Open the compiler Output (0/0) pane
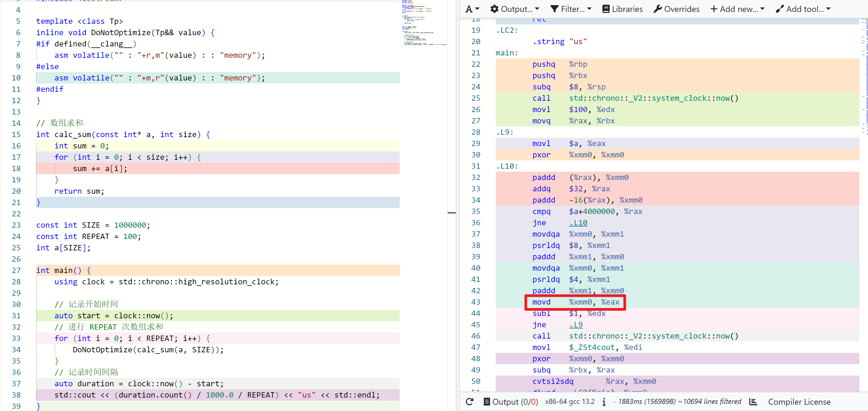 511,401
